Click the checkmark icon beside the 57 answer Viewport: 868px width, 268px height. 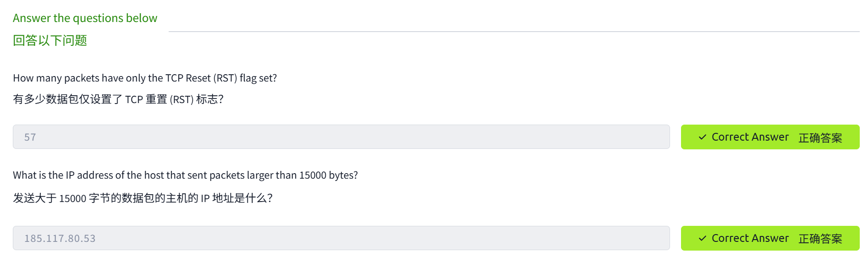(702, 137)
